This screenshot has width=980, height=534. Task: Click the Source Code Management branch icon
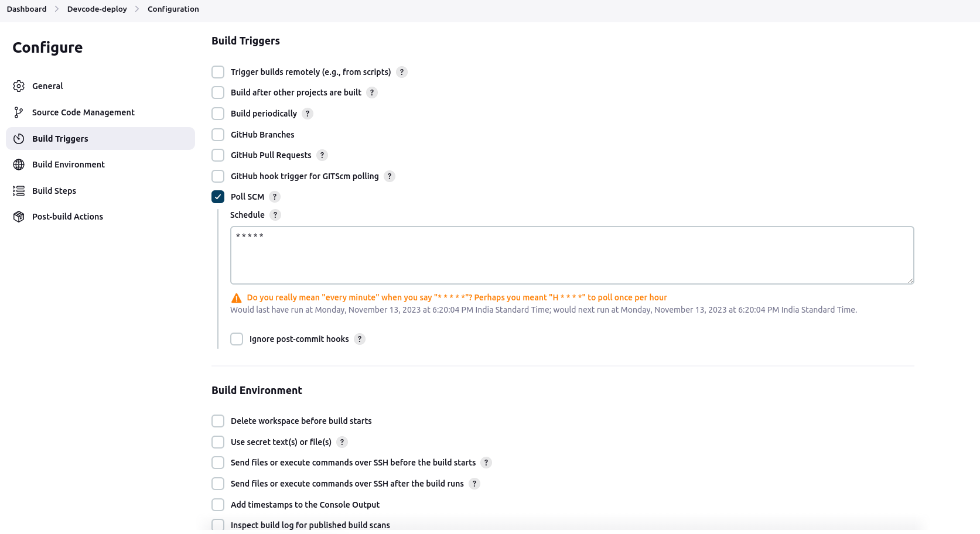point(19,112)
